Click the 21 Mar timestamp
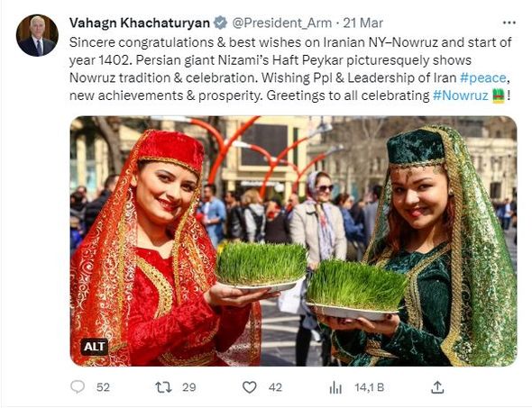The image size is (532, 408). coord(363,23)
